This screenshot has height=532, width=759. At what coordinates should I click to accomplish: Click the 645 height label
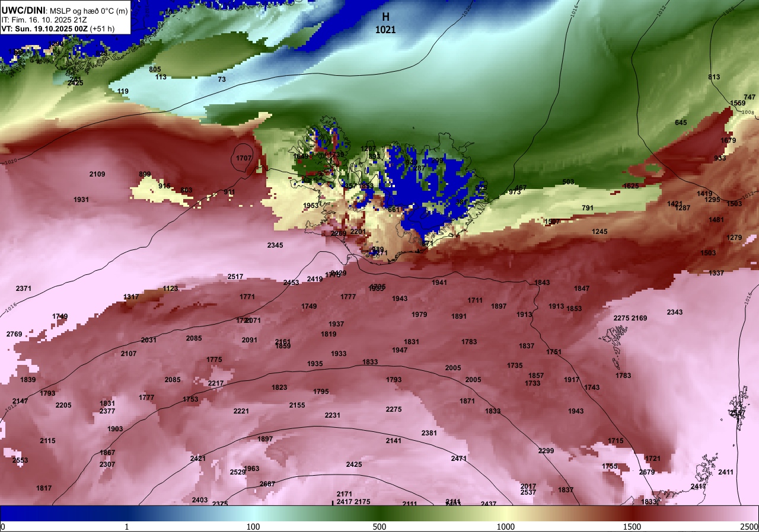tap(681, 123)
